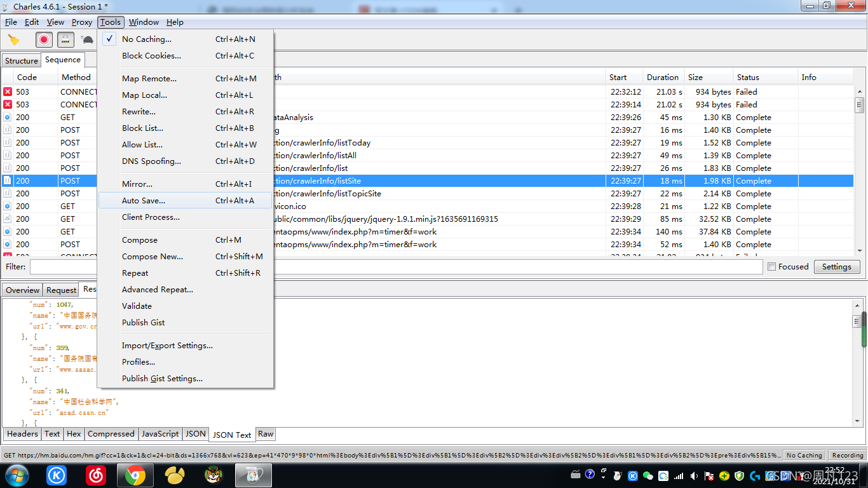Click the response pane vertical scrollbar
The height and width of the screenshot is (488, 868).
[857, 363]
